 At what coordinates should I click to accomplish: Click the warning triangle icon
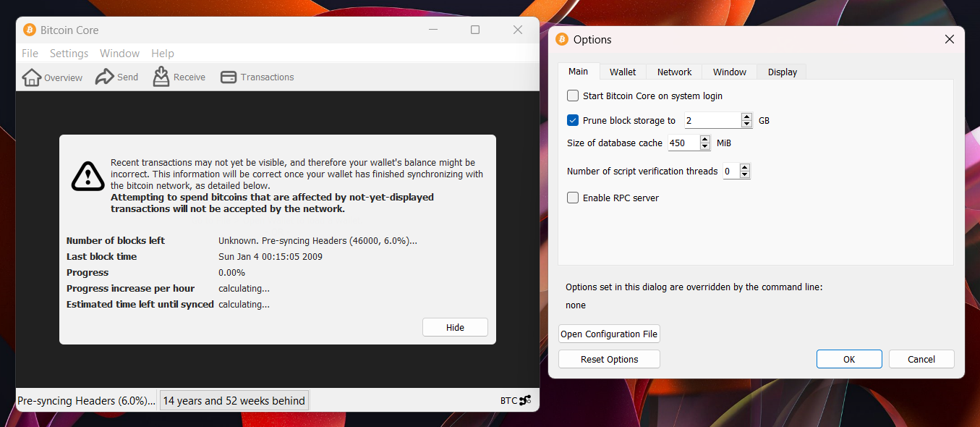tap(88, 176)
